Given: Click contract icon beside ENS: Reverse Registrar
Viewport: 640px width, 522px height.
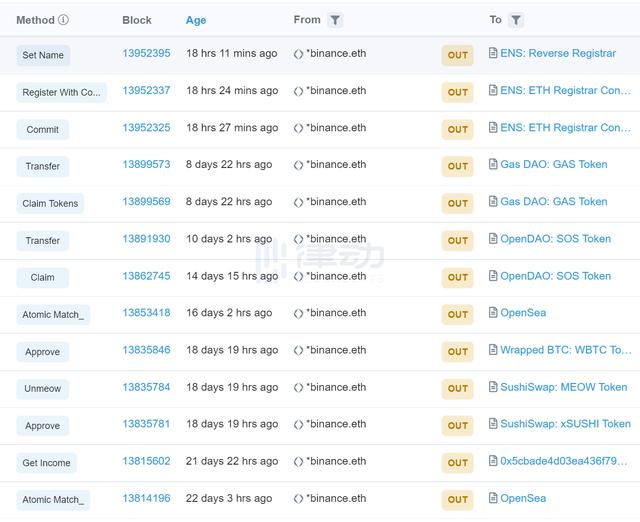Looking at the screenshot, I should [x=492, y=54].
